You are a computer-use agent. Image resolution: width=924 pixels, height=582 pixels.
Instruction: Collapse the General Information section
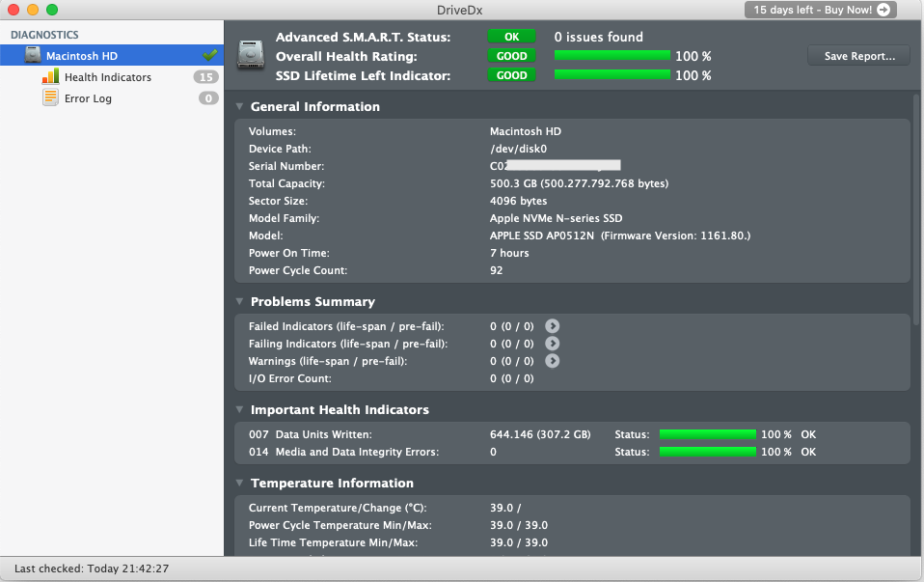coord(239,107)
